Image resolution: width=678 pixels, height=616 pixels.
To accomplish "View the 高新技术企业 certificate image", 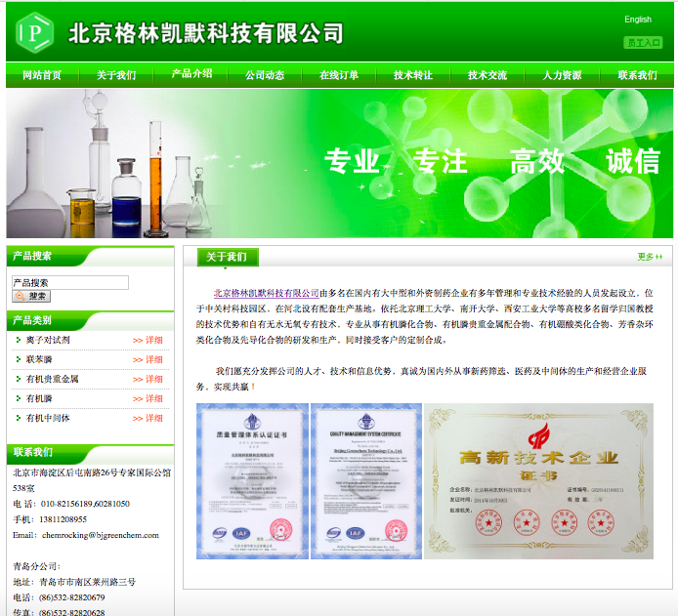I will (538, 481).
